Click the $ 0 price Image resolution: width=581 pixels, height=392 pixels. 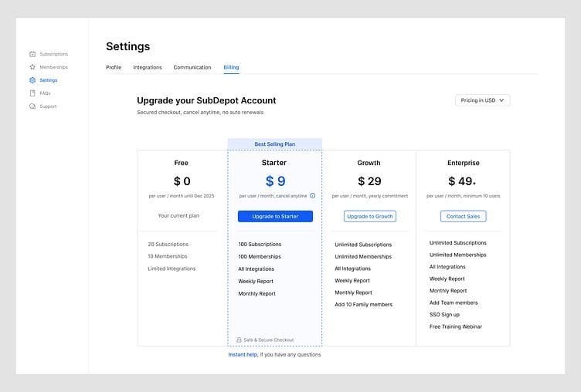tap(182, 181)
